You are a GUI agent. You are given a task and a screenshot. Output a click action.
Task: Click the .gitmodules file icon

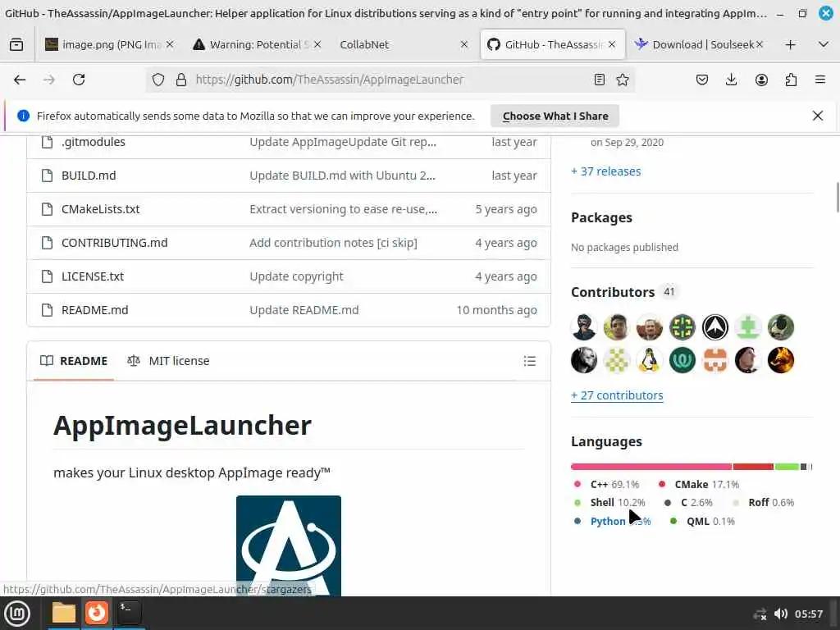coord(47,142)
